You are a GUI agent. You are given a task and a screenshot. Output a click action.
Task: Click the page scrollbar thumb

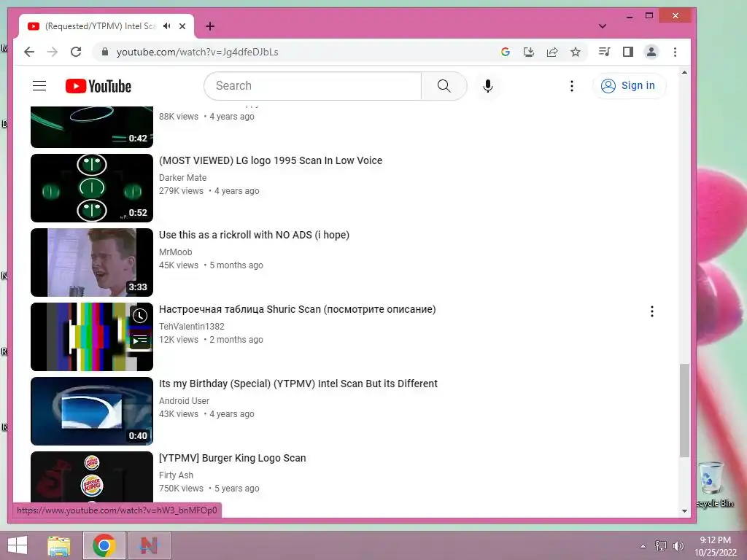(684, 410)
